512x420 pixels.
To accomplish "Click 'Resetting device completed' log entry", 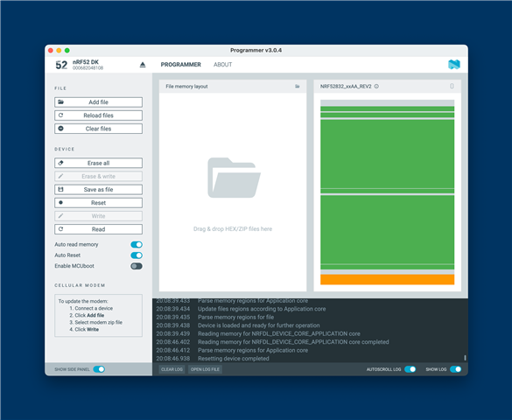I will [x=234, y=359].
